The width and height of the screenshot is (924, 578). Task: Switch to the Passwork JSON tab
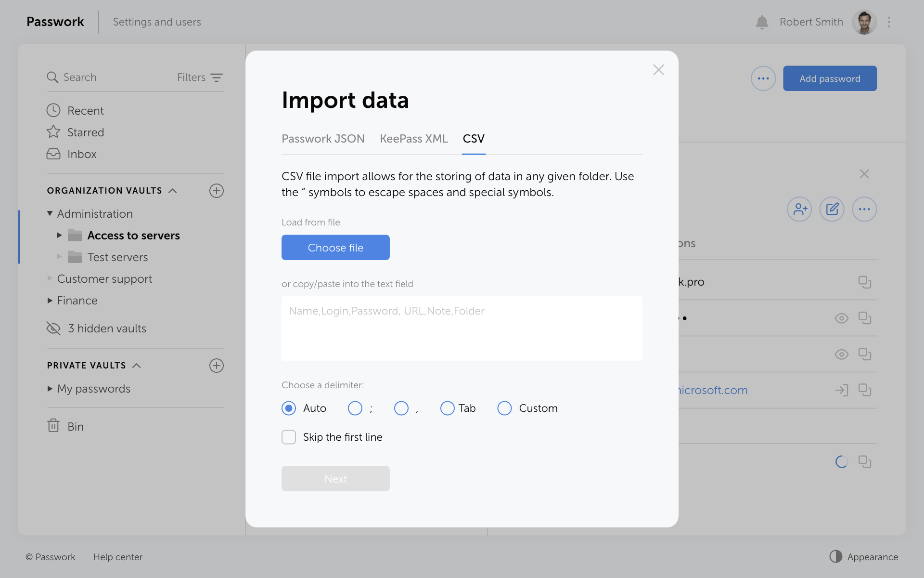click(x=323, y=139)
